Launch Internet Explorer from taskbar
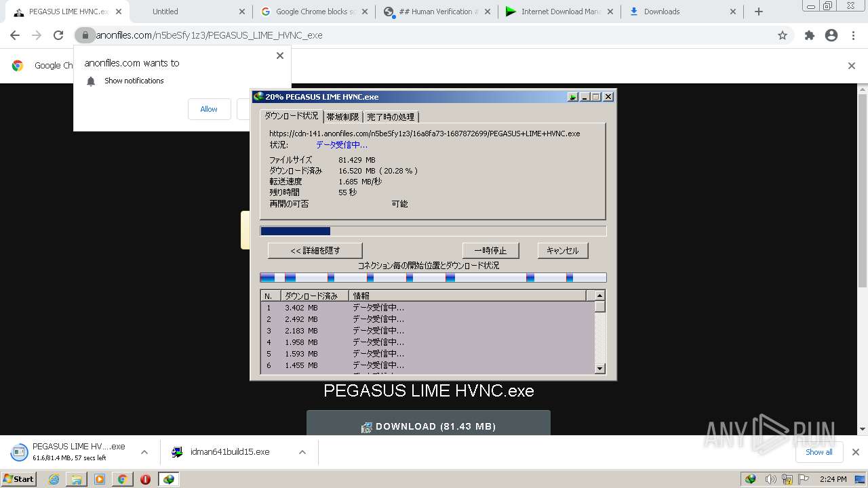868x488 pixels. [54, 479]
